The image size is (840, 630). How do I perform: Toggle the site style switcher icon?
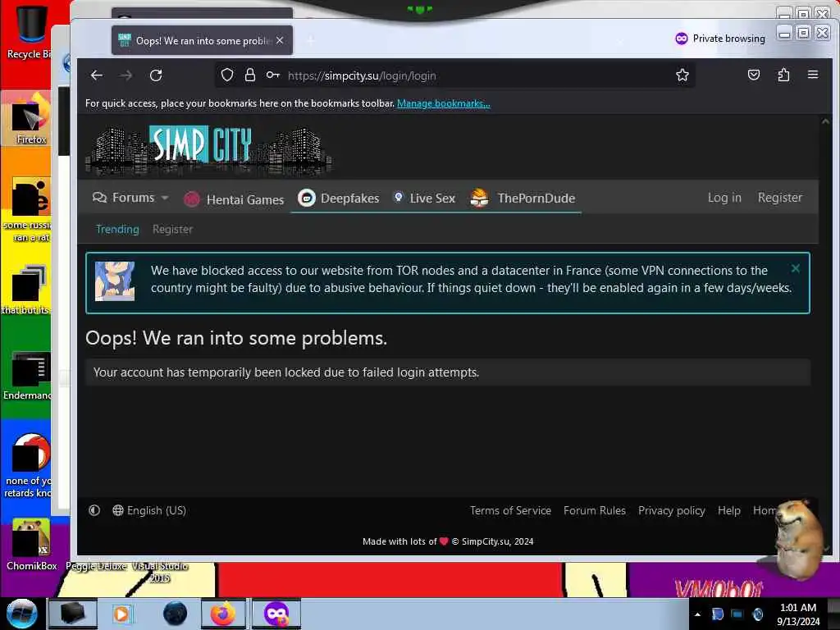click(94, 510)
